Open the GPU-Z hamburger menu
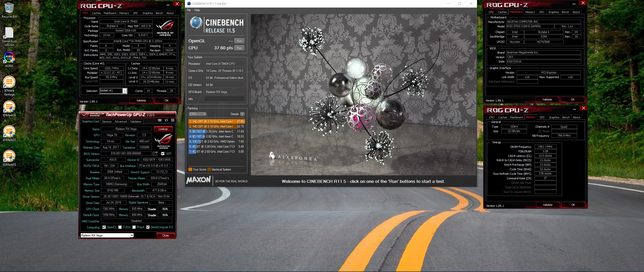Viewport: 644px width, 272px height. pos(173,120)
